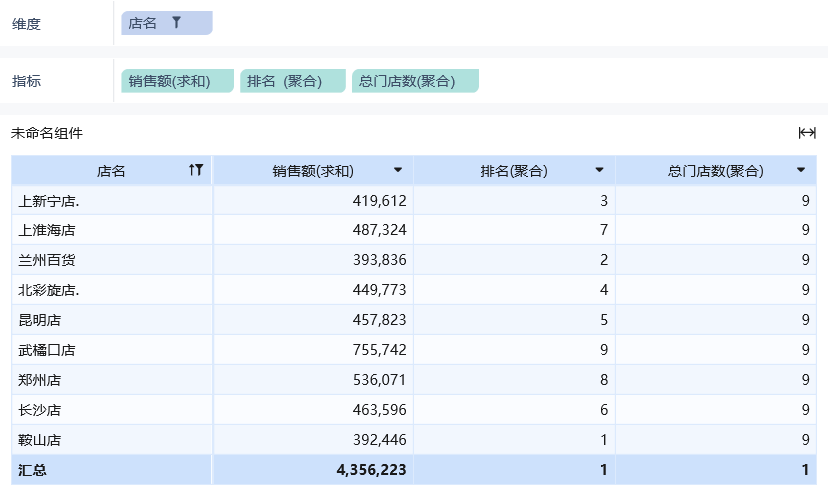Click the 武橘口店 store name cell
828x489 pixels.
click(x=47, y=350)
